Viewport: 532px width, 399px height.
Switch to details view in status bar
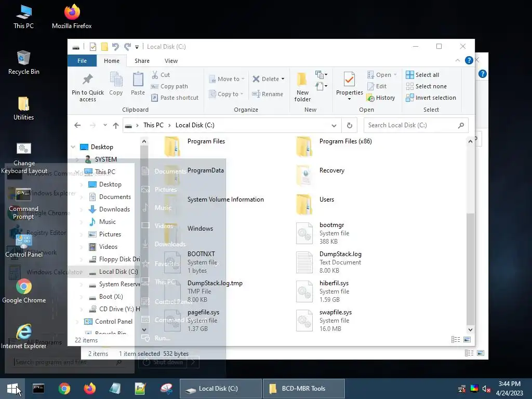pyautogui.click(x=456, y=340)
